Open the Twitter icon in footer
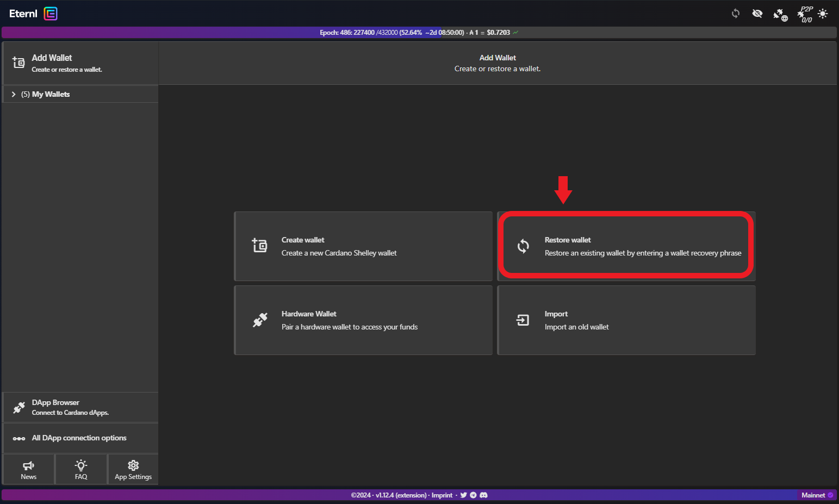 (x=463, y=495)
